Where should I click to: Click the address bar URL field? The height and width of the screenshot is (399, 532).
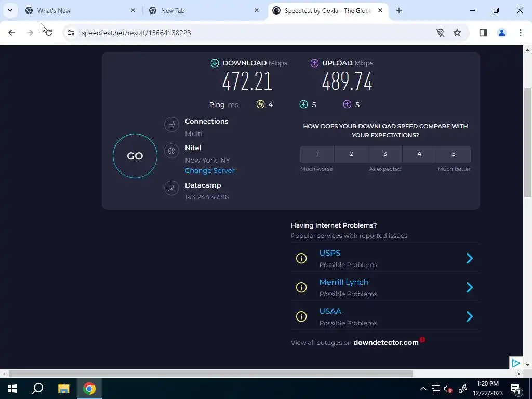(251, 33)
